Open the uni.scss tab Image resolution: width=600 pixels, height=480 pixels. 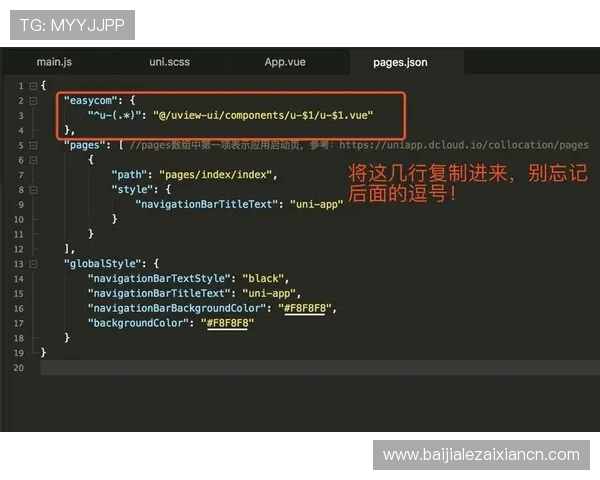point(169,62)
